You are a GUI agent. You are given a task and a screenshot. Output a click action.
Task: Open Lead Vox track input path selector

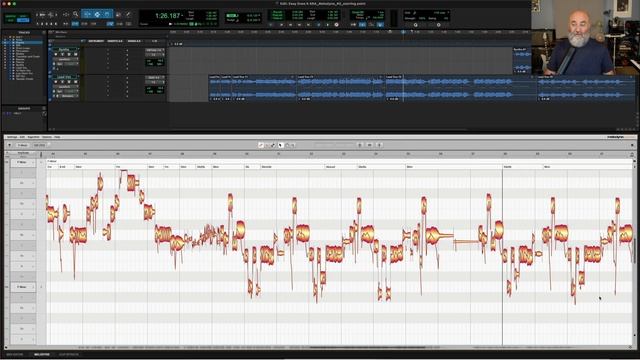pyautogui.click(x=155, y=78)
